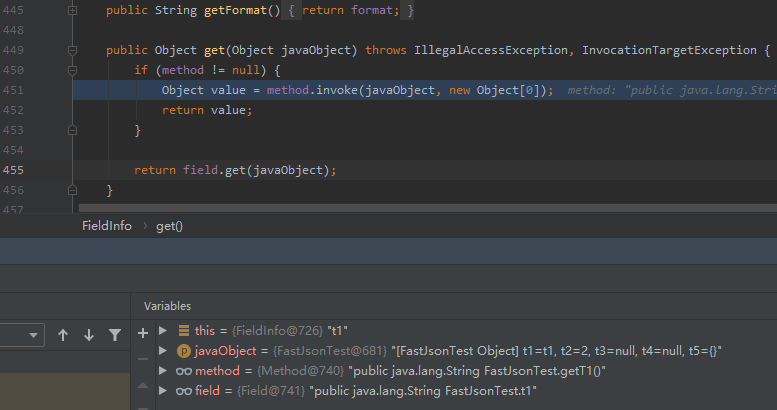The image size is (777, 410).
Task: Click the 'method.invoke' call on line 451
Action: [x=312, y=90]
